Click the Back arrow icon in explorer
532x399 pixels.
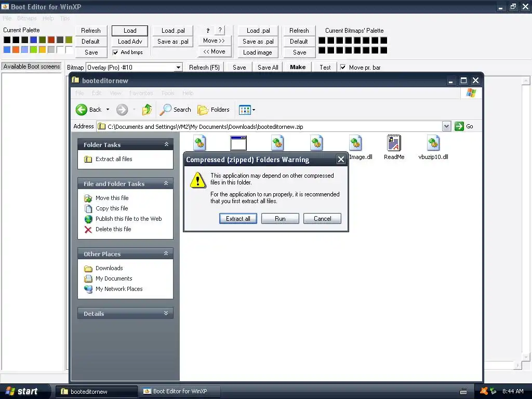[x=82, y=110]
